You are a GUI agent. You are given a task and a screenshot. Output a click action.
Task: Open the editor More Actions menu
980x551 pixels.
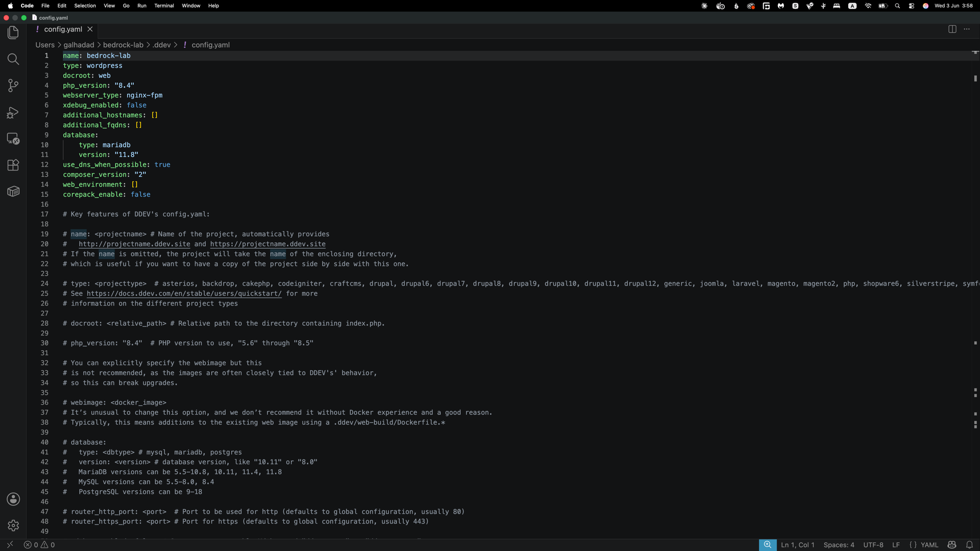tap(967, 29)
